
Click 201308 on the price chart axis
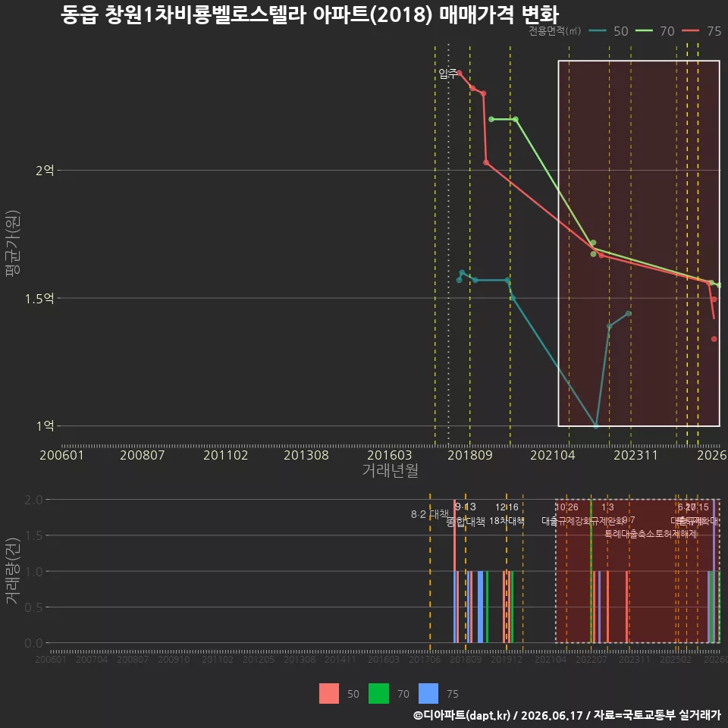306,455
